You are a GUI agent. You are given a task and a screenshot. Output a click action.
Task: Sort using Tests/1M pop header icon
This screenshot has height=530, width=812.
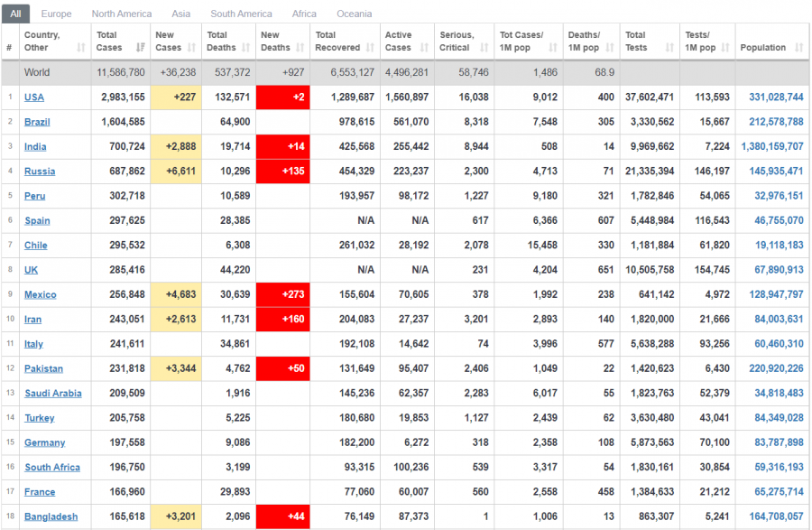click(x=724, y=48)
